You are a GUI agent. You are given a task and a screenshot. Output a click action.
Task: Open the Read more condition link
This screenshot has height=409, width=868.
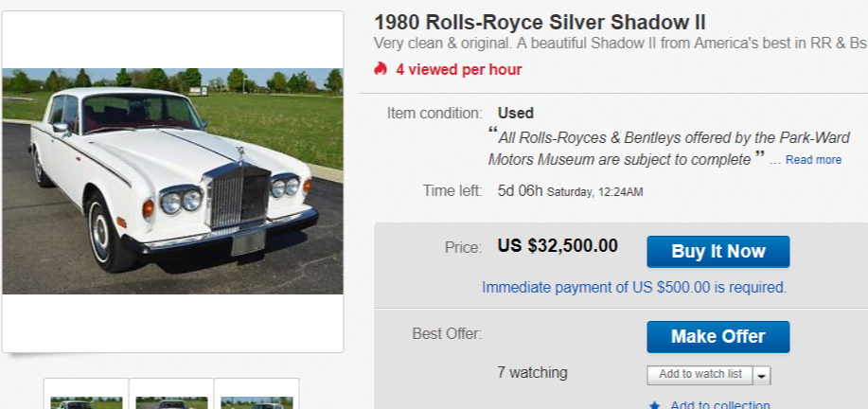click(813, 160)
